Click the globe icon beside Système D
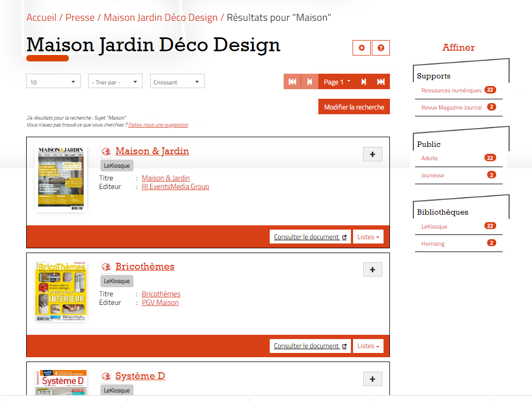 (106, 376)
